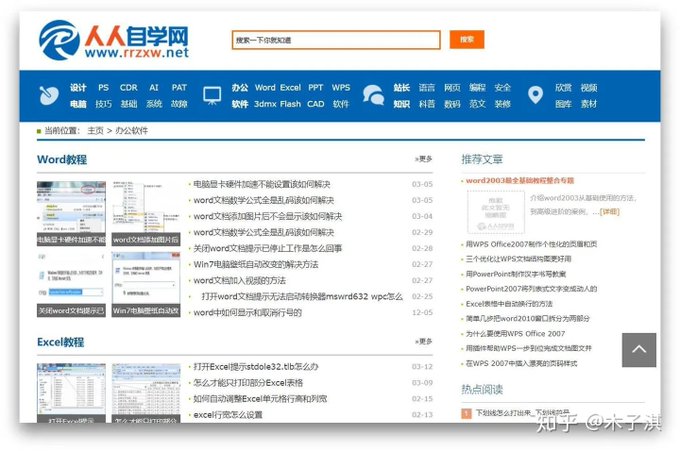
Task: Open the 3dmx navigation item
Action: point(265,104)
